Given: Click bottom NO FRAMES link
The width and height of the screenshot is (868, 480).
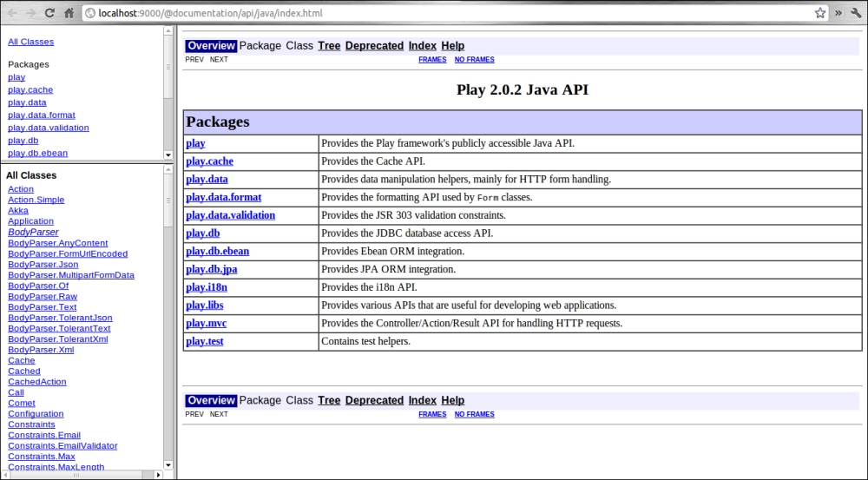Looking at the screenshot, I should tap(475, 414).
